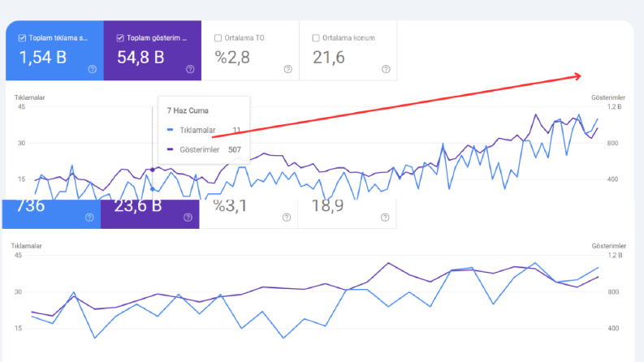Click the purple data point on upper chart
Viewport: 644px width, 362px height.
pos(153,170)
